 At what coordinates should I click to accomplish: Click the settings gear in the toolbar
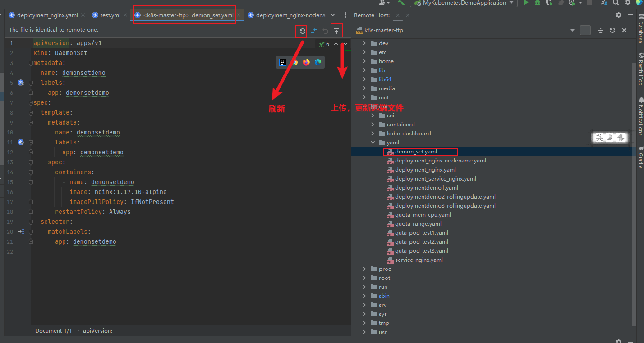tap(627, 4)
